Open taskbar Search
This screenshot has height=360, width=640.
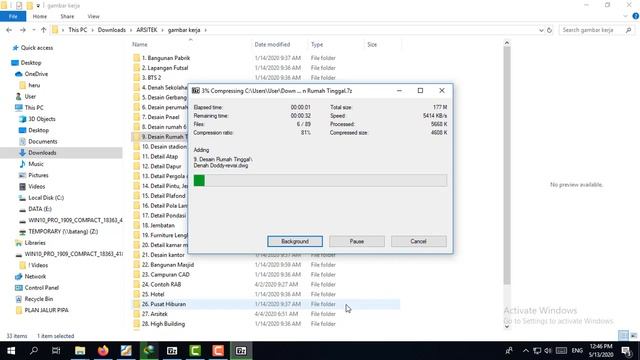[x=34, y=351]
